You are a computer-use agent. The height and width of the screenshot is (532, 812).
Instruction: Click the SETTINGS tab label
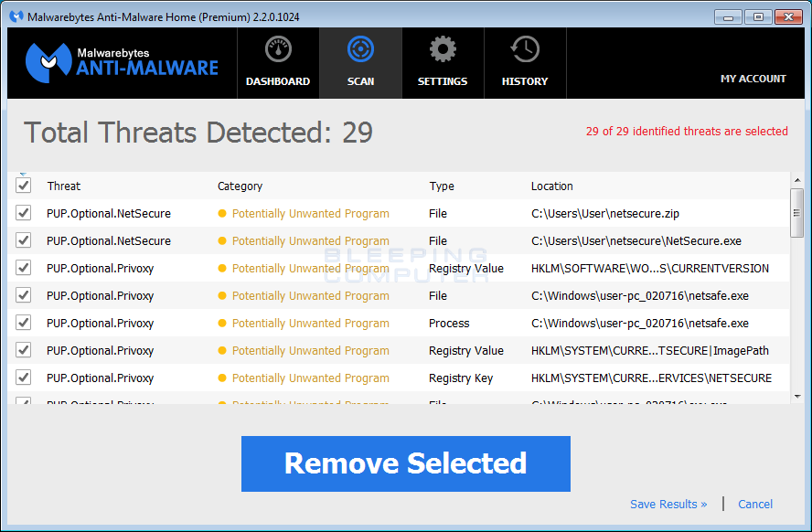click(443, 81)
